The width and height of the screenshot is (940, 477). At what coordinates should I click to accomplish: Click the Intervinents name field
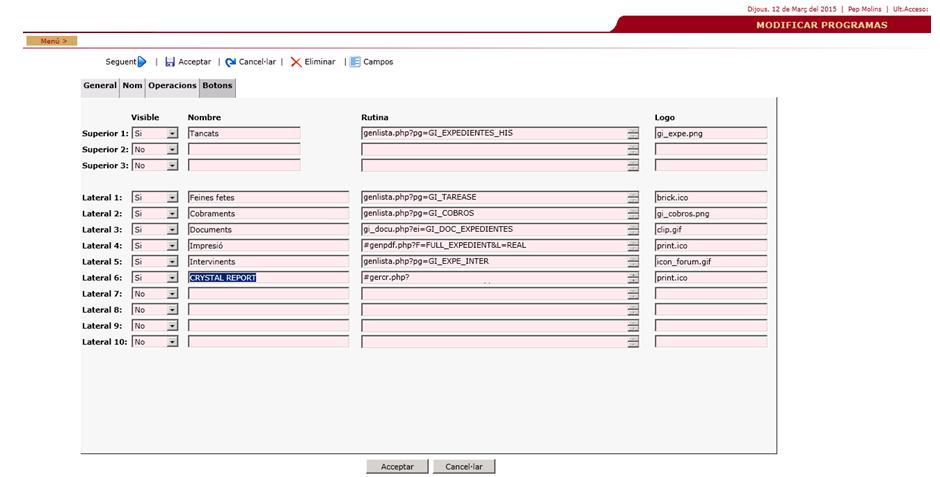coord(268,262)
